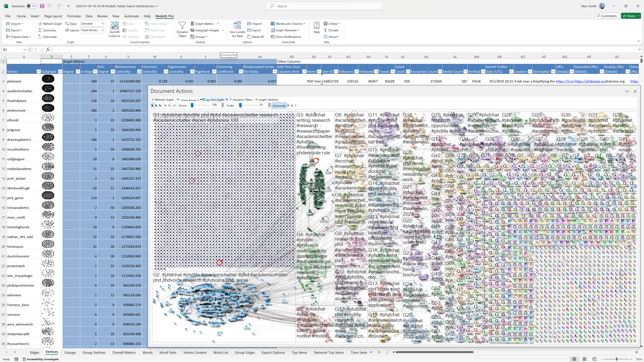Select the add-to-selection arrow tool
This screenshot has width=644, height=362.
click(x=156, y=105)
